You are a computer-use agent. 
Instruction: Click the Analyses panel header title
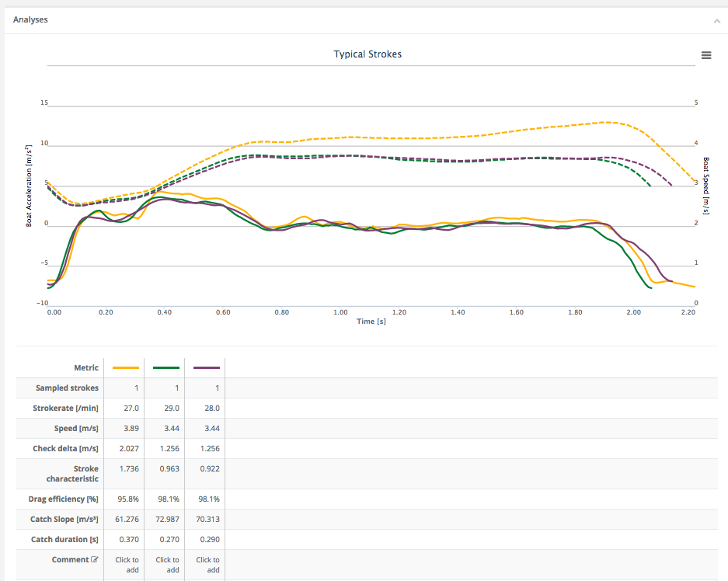point(30,19)
